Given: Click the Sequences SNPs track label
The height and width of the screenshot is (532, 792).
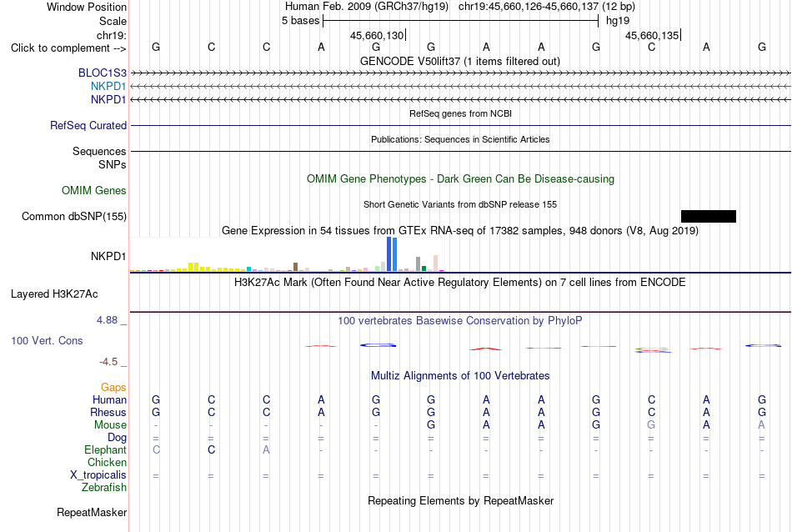Looking at the screenshot, I should (x=99, y=158).
